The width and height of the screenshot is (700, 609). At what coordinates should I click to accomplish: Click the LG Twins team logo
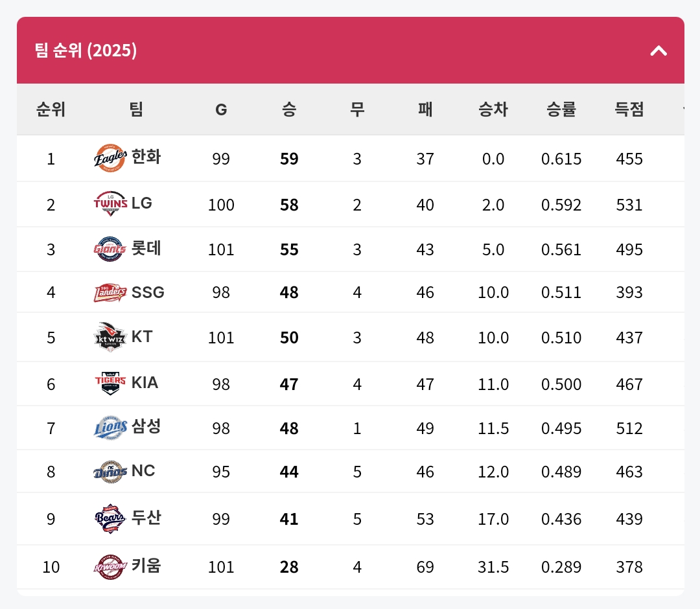[x=110, y=203]
